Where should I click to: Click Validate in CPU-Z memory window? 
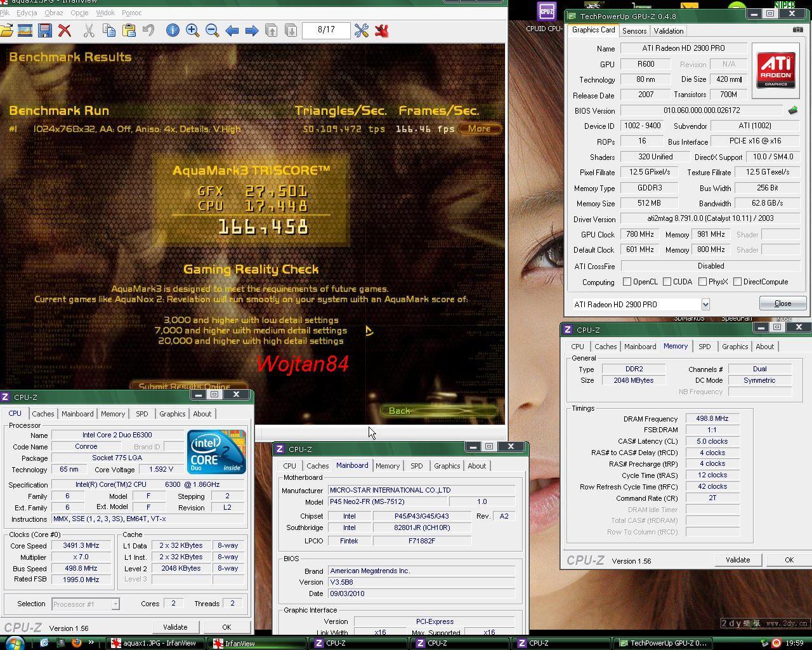point(737,560)
